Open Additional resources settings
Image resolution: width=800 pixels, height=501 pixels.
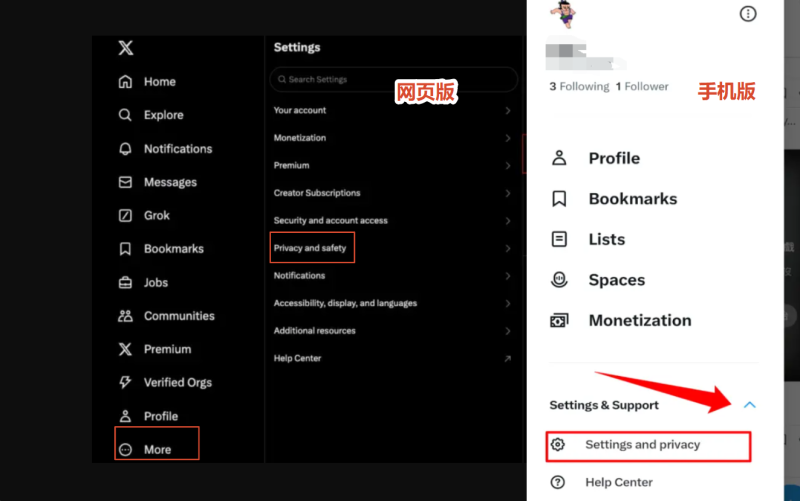click(393, 331)
